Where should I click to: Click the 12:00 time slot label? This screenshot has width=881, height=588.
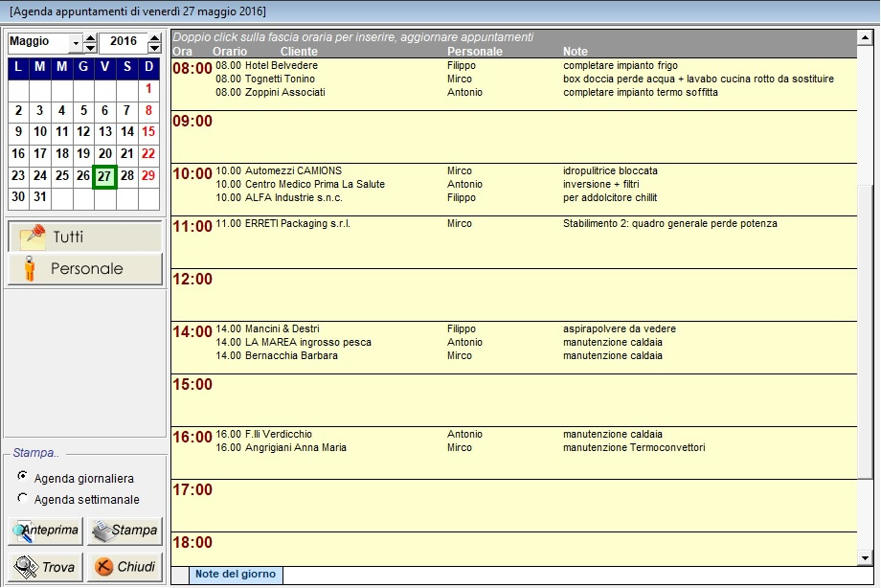coord(192,280)
